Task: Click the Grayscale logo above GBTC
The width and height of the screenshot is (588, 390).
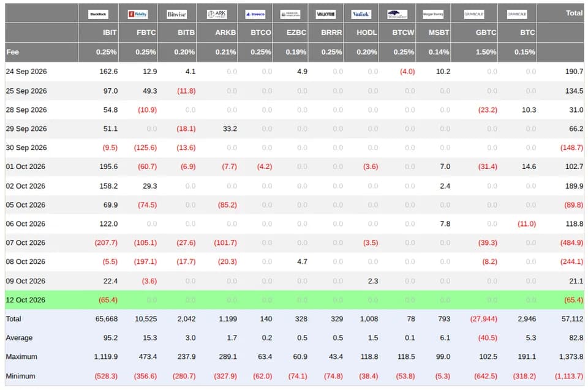Action: click(x=474, y=14)
